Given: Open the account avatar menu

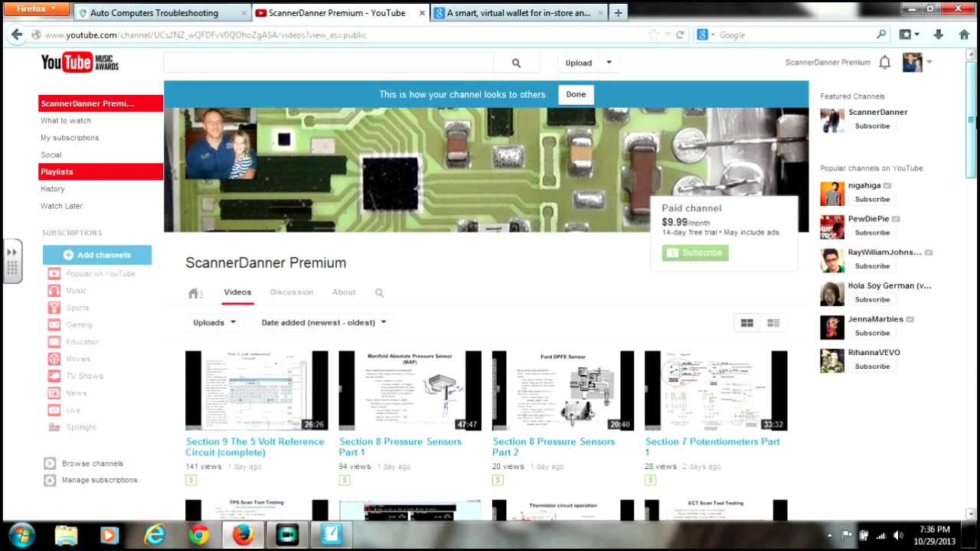Looking at the screenshot, I should point(912,63).
